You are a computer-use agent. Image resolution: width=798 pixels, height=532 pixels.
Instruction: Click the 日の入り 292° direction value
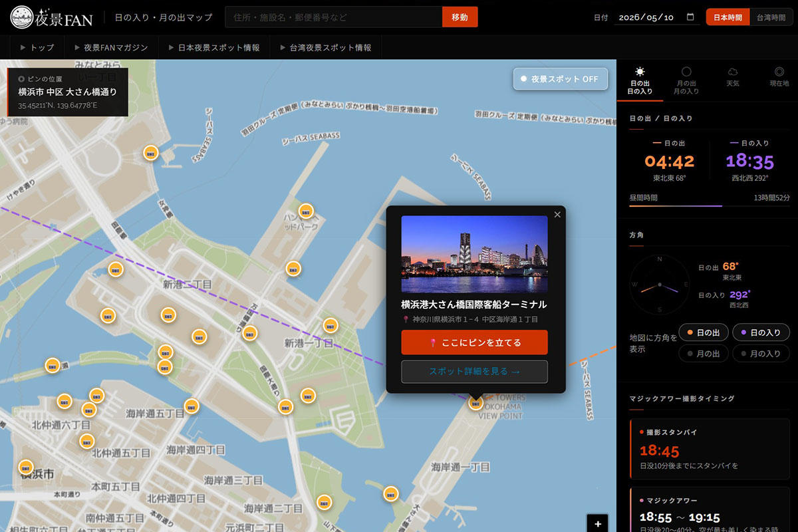(x=739, y=295)
